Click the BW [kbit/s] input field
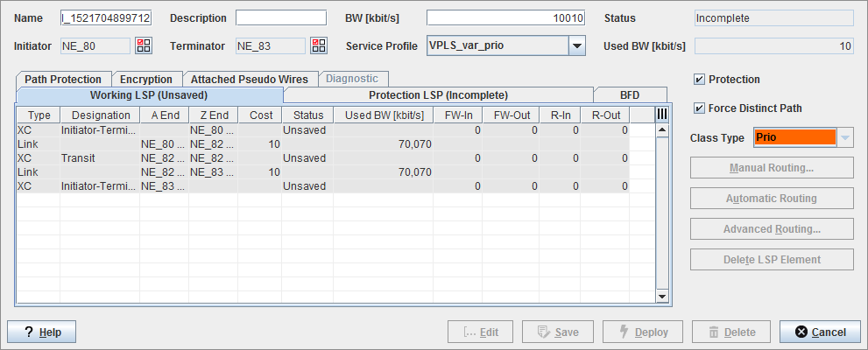868x350 pixels. [x=506, y=17]
